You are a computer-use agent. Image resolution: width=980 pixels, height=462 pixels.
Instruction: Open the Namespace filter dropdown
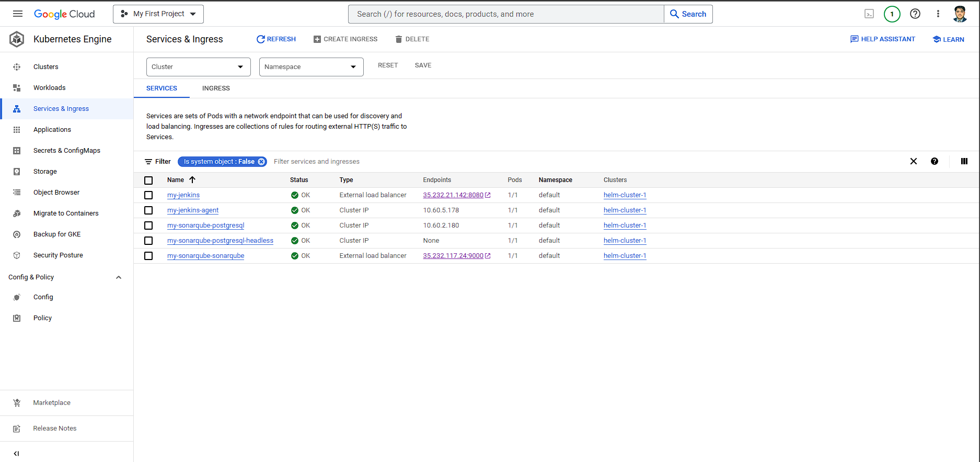(312, 67)
